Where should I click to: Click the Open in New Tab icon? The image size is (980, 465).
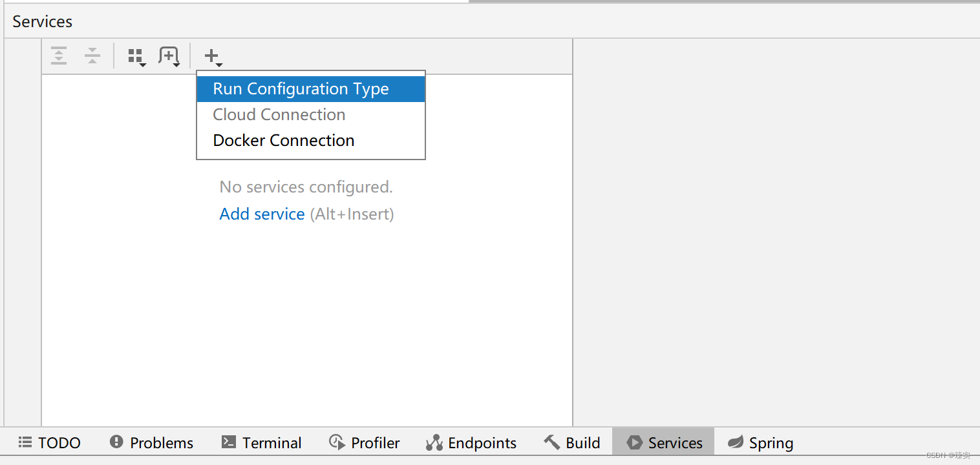coord(169,57)
